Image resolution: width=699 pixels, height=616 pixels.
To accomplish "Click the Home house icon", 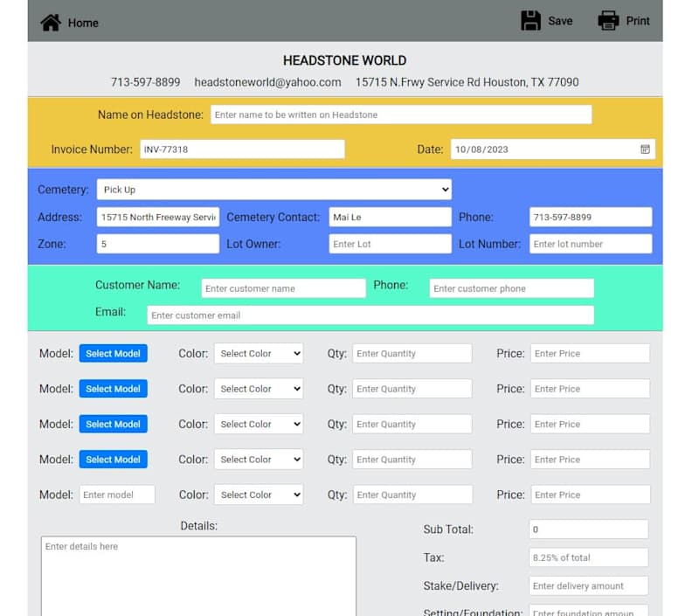I will point(51,23).
